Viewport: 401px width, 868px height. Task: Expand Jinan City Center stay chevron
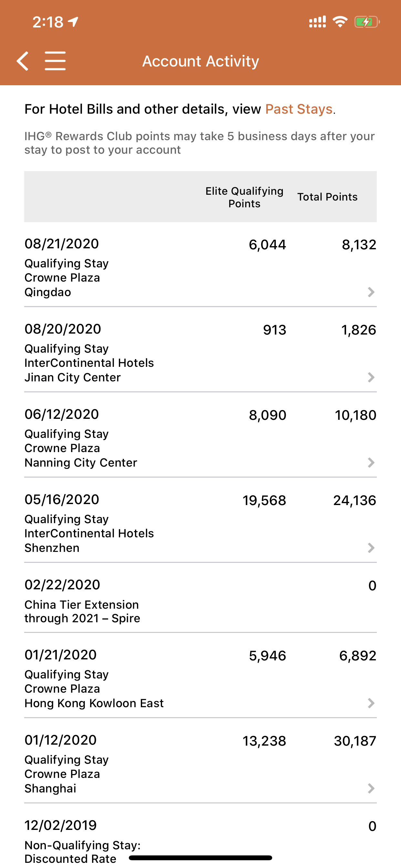tap(371, 377)
